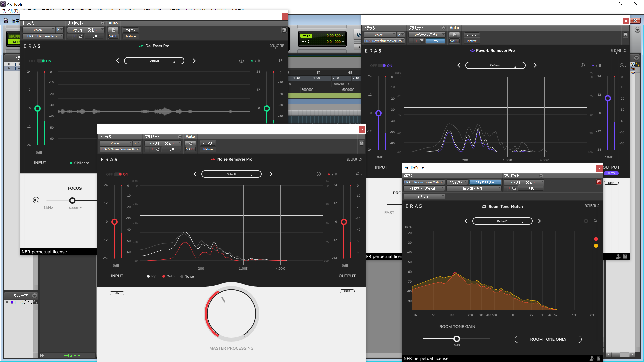This screenshot has width=644, height=362.
Task: Click info icon in Room Tone Match
Action: (586, 221)
